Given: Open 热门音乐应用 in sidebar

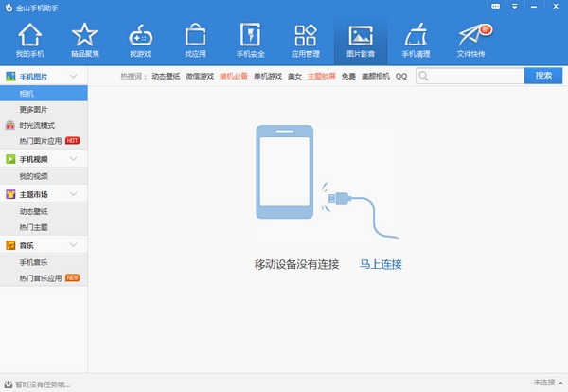Looking at the screenshot, I should pos(44,278).
